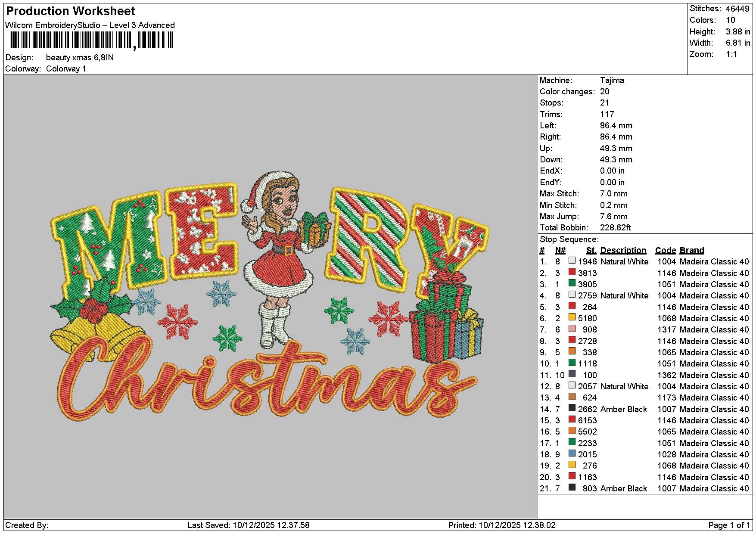Select the stitch count "2057" for stop 12
Screen dimensions: 756x534
click(x=588, y=387)
